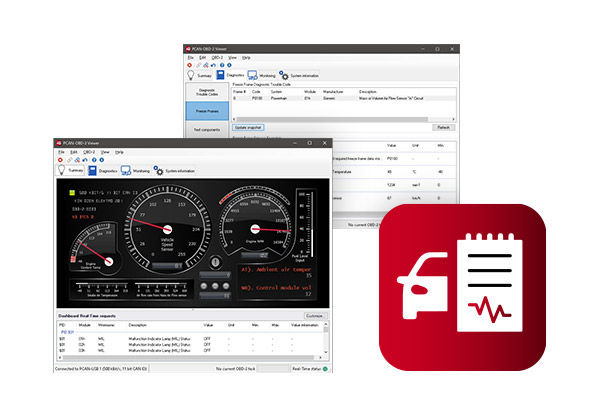The image size is (600, 418).
Task: Open the OBD-2 menu in the front window
Action: [x=89, y=152]
